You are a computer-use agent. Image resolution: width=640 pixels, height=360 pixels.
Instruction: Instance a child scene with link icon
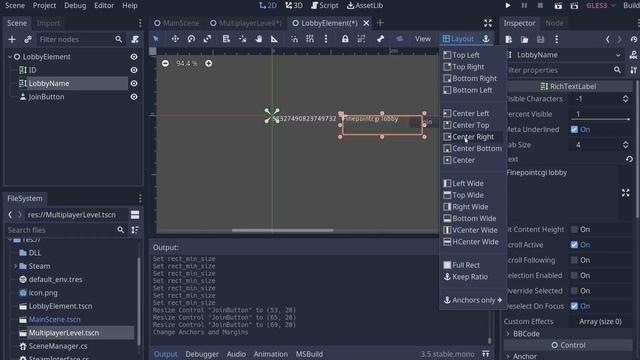(28, 39)
